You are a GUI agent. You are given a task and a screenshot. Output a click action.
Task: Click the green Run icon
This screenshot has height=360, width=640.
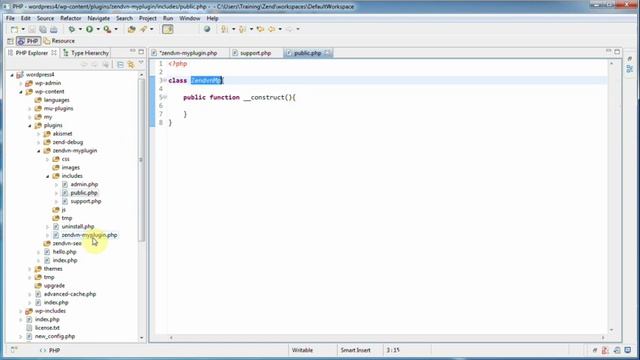[x=89, y=29]
